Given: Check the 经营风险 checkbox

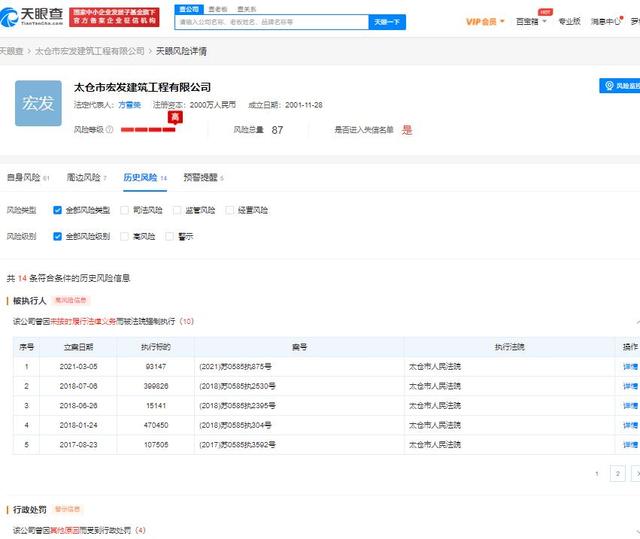Looking at the screenshot, I should click(229, 210).
